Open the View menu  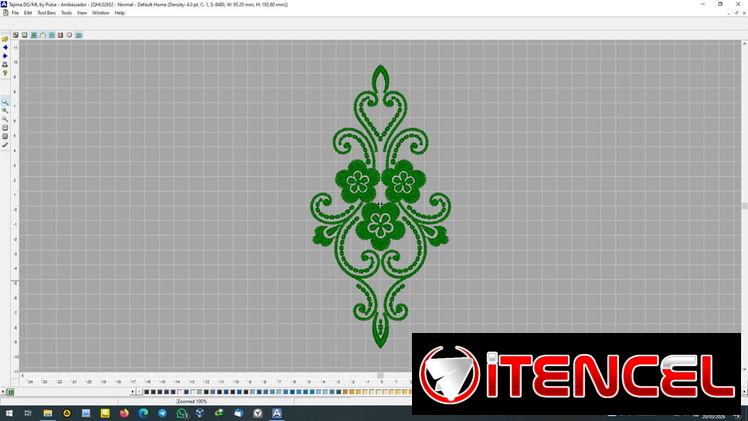pos(82,13)
